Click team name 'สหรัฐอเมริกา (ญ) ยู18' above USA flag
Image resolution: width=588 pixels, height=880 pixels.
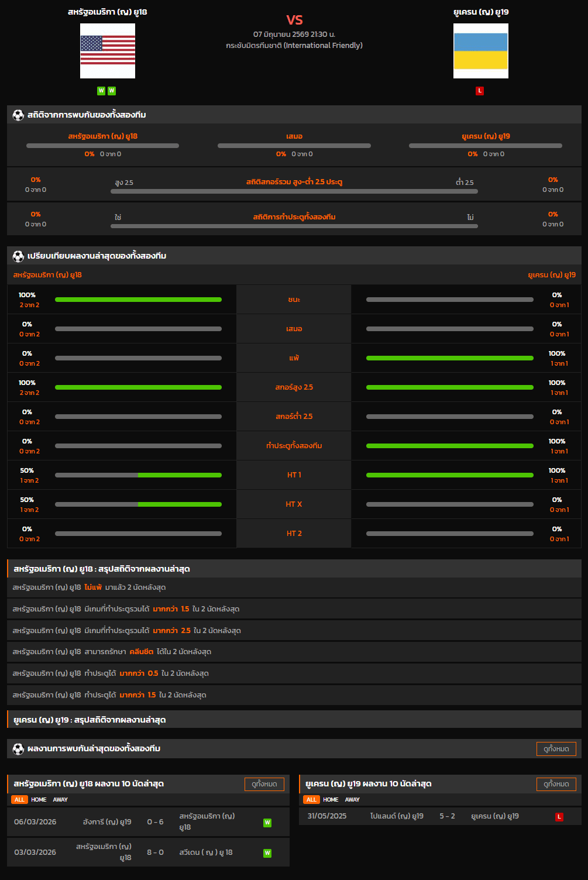(108, 12)
